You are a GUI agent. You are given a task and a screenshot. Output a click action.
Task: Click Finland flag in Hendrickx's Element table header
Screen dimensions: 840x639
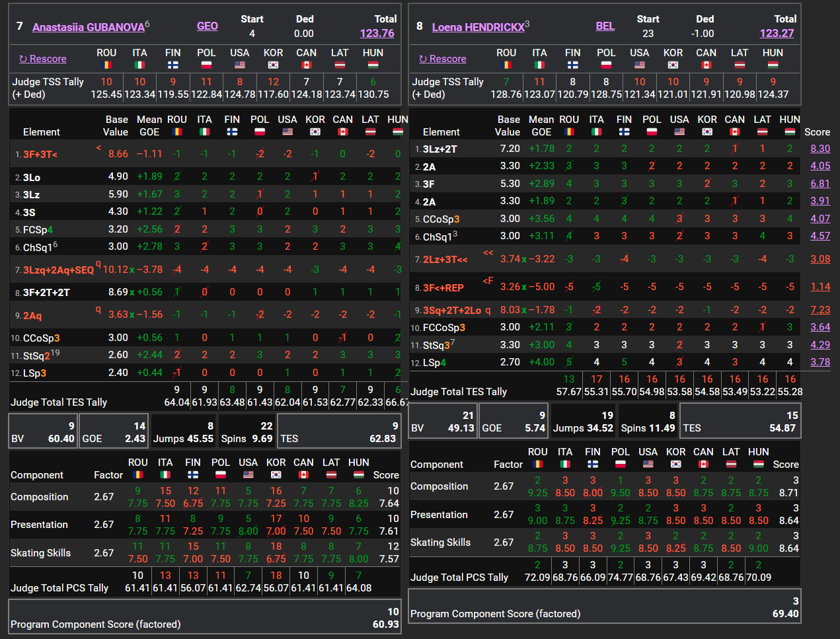coord(624,132)
